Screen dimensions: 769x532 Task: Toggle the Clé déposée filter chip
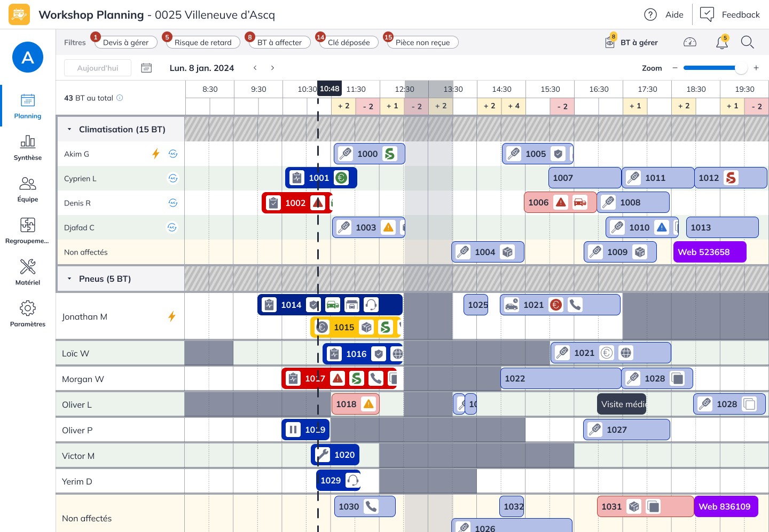pos(349,43)
